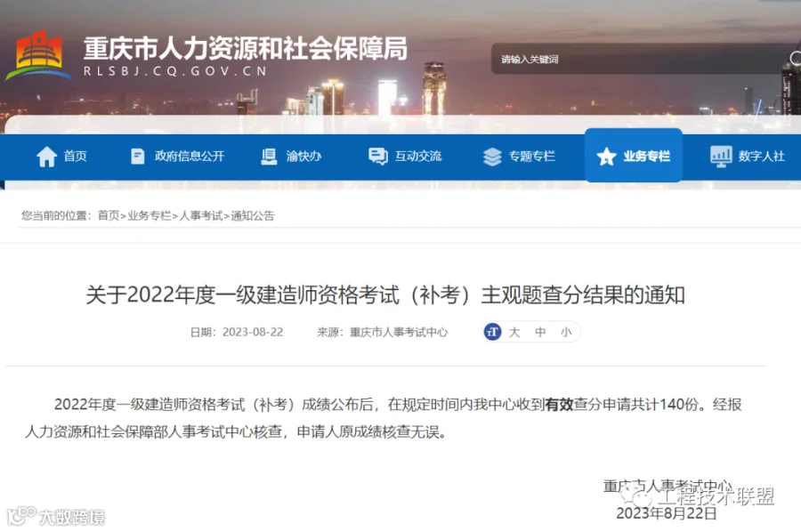This screenshot has width=801, height=532.
Task: Click the 业务专栏 star icon
Action: point(606,157)
